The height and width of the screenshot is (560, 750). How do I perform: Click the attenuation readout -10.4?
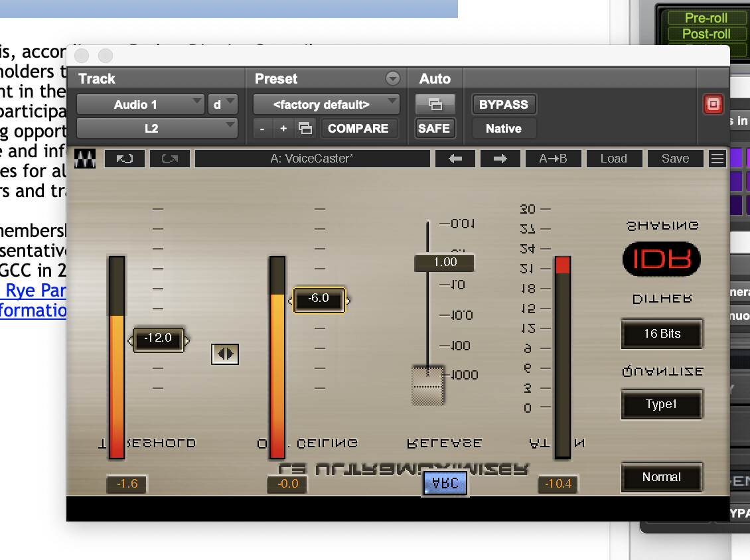pos(558,484)
